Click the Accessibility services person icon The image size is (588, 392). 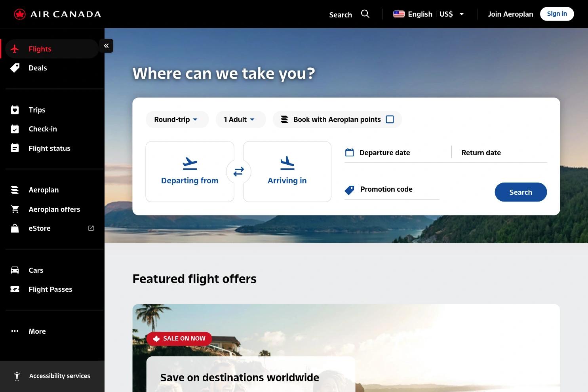tap(17, 376)
